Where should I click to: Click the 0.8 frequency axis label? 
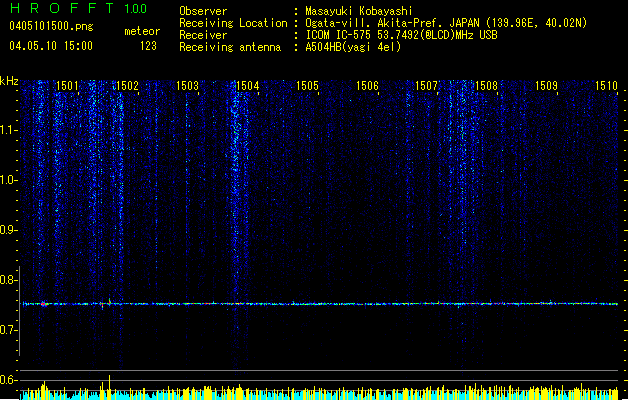tap(8, 280)
